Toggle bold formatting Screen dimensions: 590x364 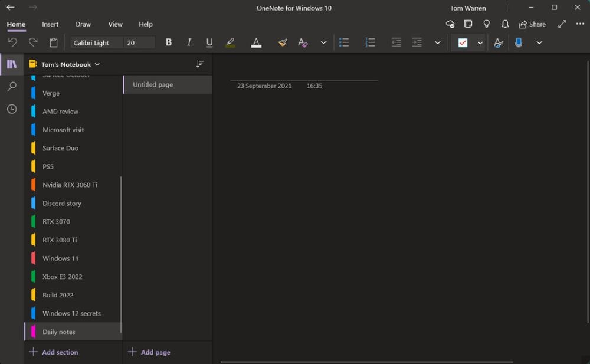169,42
